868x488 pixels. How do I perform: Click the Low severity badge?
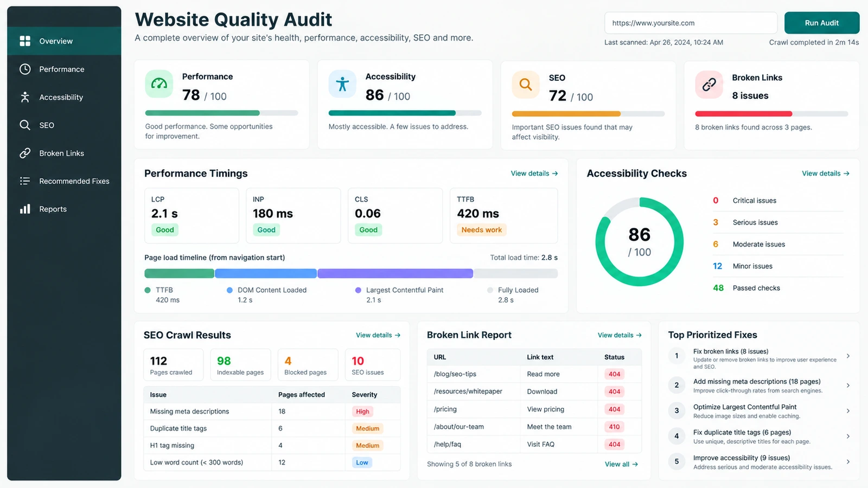[x=362, y=463]
